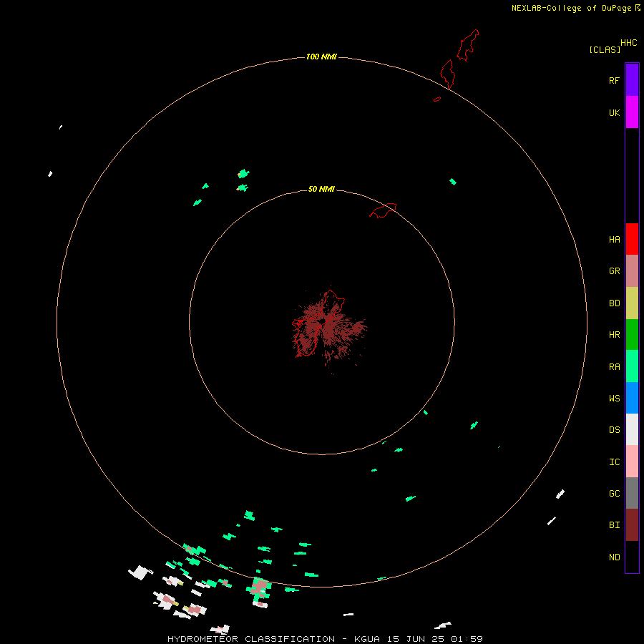Click the "15 JUN 25" date text
The width and height of the screenshot is (644, 644).
tap(416, 639)
